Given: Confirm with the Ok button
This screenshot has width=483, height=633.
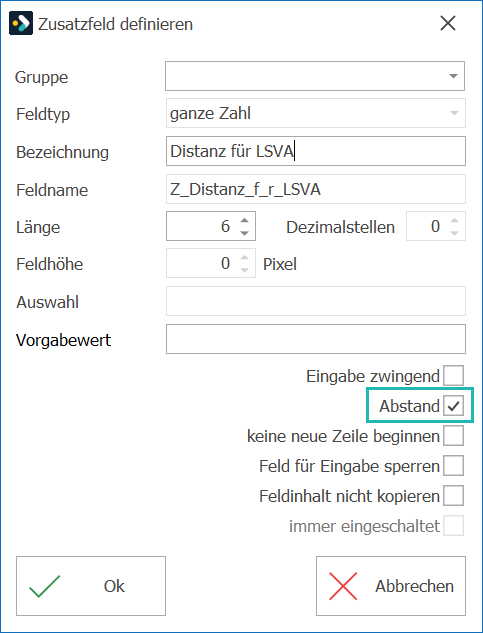Looking at the screenshot, I should (91, 586).
